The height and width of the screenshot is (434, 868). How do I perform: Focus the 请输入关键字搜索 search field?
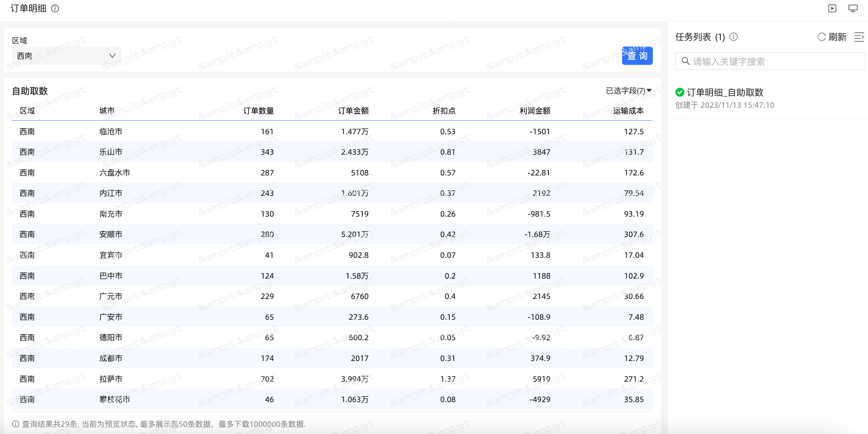pyautogui.click(x=770, y=61)
